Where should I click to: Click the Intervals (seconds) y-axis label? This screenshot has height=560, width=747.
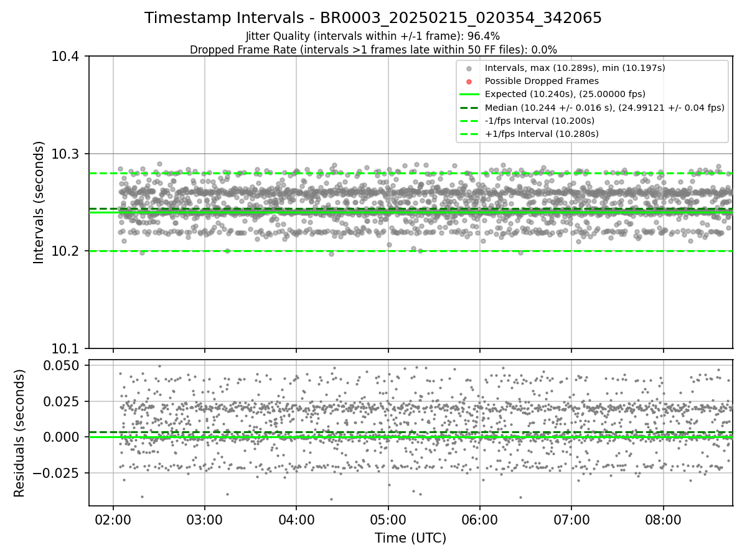click(39, 202)
